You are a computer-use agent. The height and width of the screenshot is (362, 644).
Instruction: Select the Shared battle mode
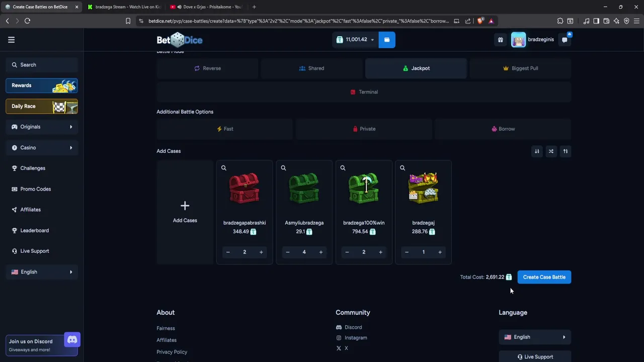point(311,68)
